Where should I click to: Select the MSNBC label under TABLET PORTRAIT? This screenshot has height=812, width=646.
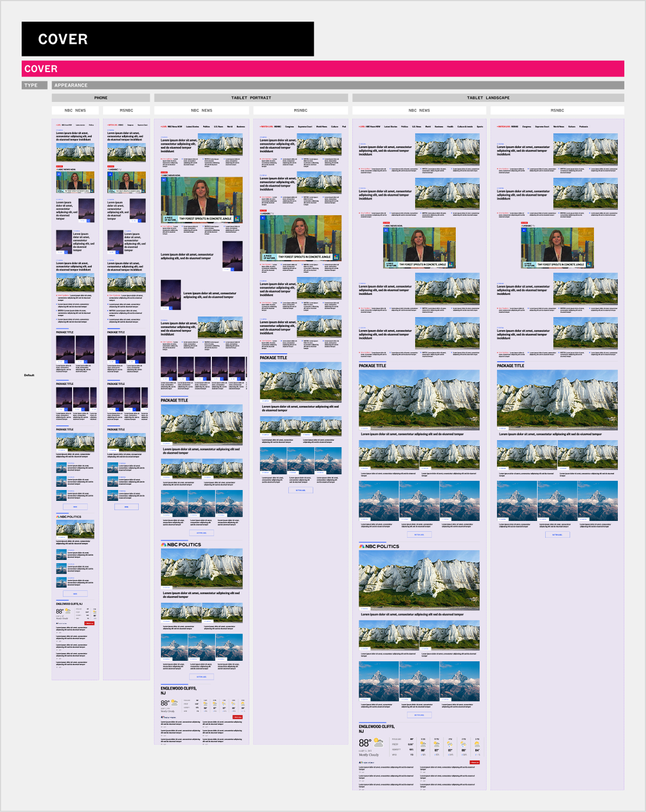(x=301, y=110)
